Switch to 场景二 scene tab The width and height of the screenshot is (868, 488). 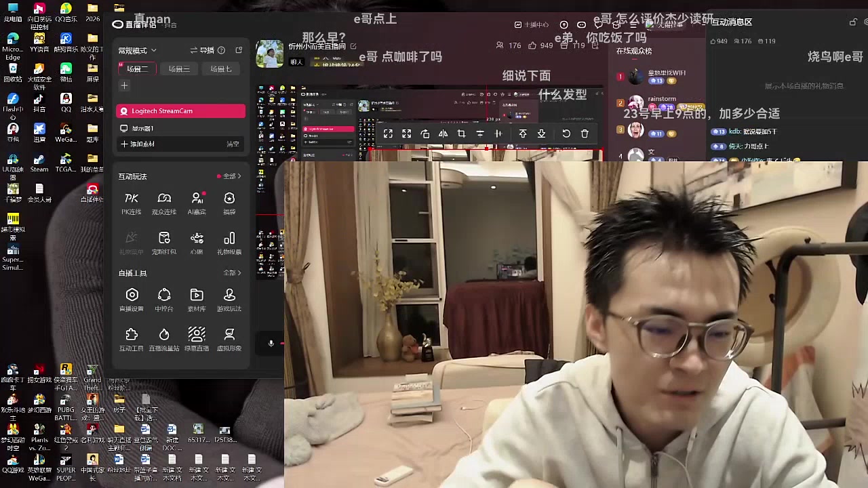pos(138,69)
